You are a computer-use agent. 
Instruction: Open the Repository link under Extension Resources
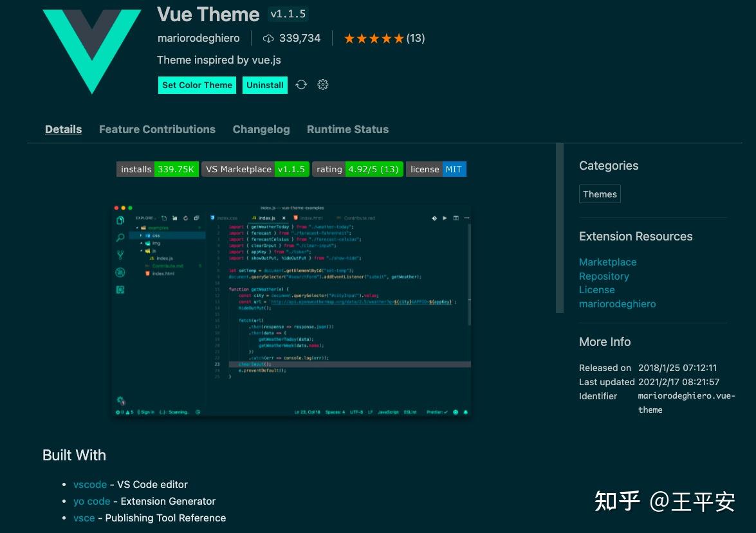pos(604,276)
